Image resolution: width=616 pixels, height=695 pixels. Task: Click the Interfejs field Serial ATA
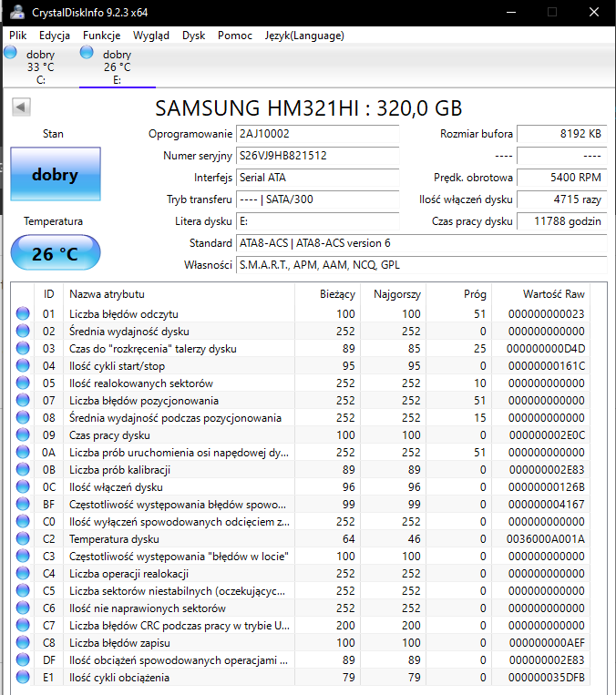[x=317, y=178]
